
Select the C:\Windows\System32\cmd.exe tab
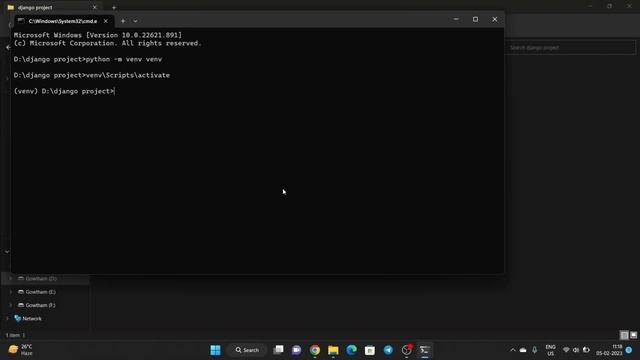pos(63,21)
